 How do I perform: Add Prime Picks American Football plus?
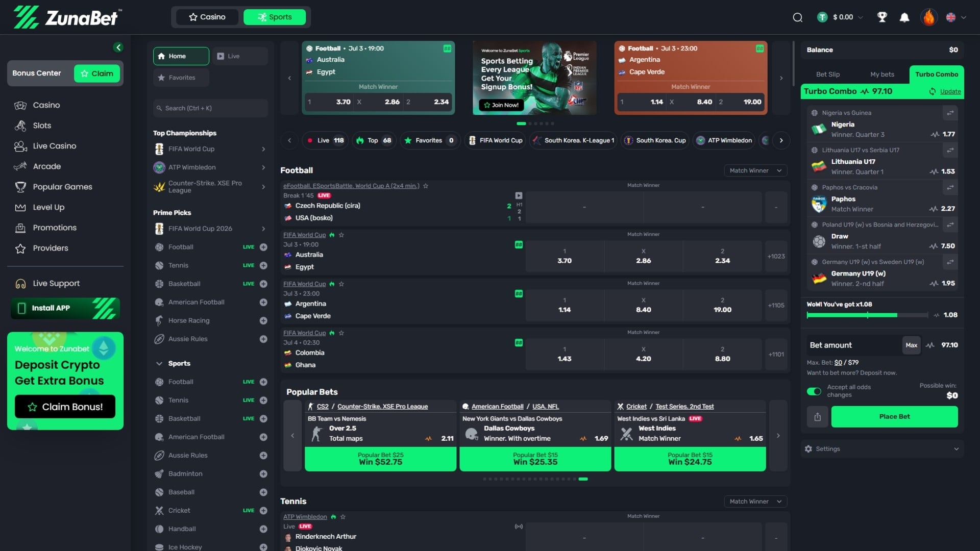click(263, 302)
